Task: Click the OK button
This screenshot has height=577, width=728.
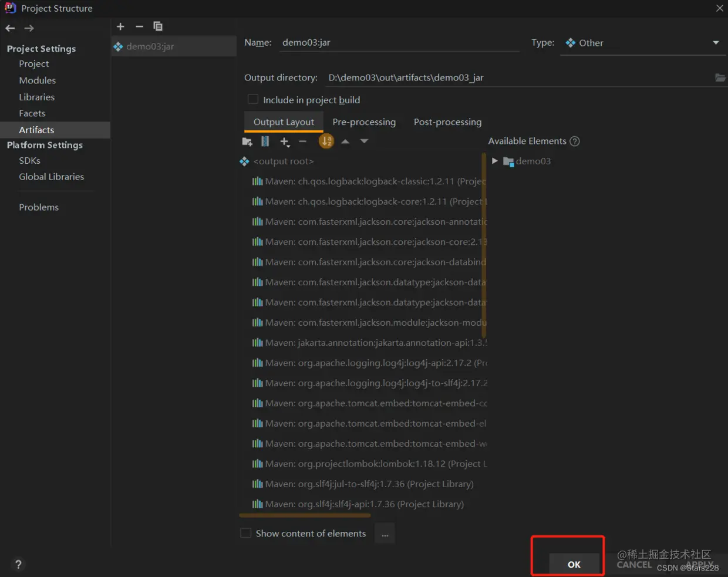Action: coord(574,564)
